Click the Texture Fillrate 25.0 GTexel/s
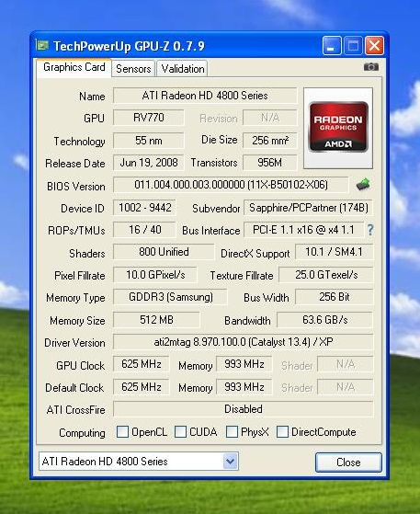The width and height of the screenshot is (420, 514). pos(326,275)
